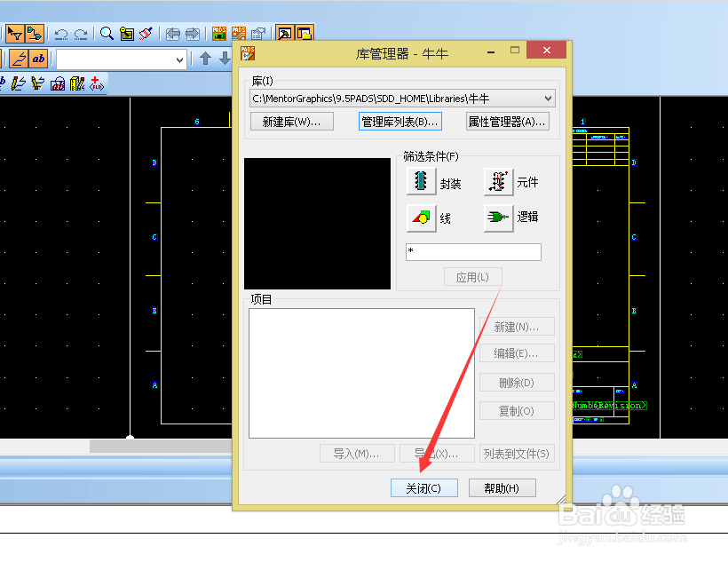The image size is (728, 562).
Task: Select the pencil modify 2D line icon
Action: coord(19,83)
